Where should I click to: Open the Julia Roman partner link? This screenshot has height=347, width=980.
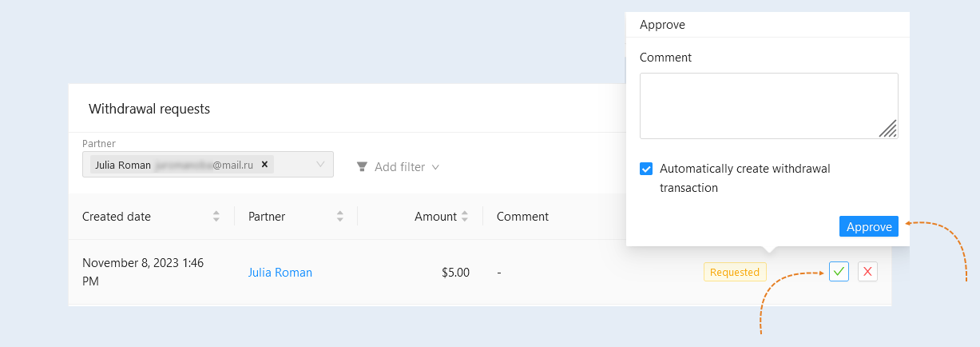(280, 273)
